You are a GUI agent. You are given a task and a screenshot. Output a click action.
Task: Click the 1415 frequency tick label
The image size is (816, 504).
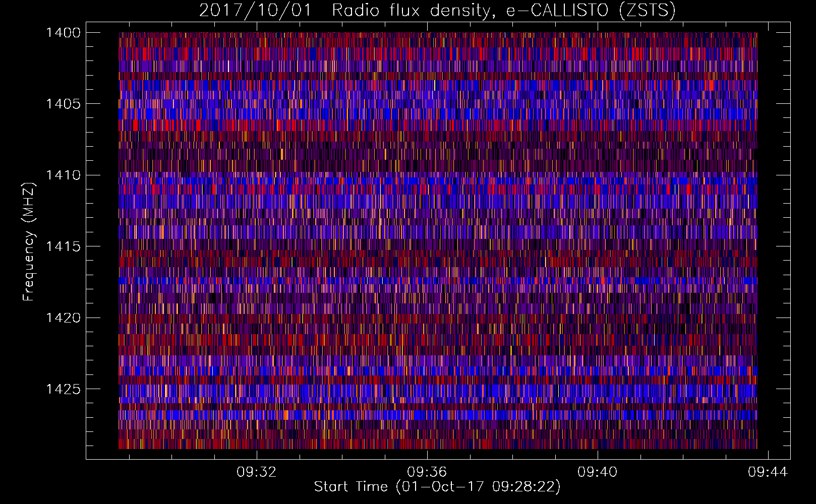(x=63, y=246)
